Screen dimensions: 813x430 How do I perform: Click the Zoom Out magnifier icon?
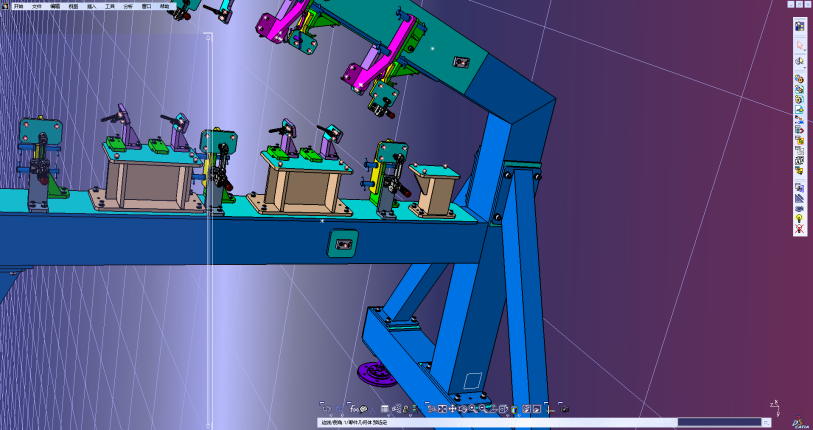point(483,409)
